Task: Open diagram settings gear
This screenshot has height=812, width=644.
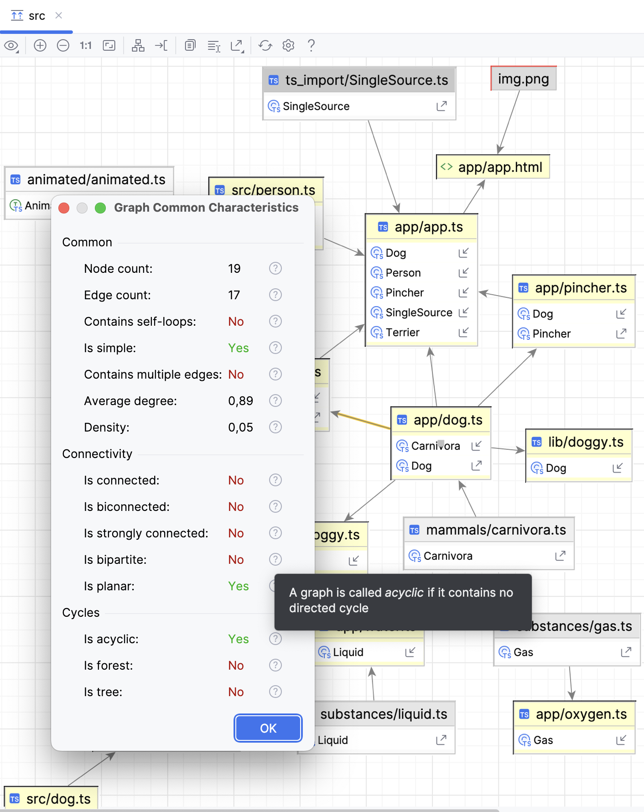Action: pos(288,46)
